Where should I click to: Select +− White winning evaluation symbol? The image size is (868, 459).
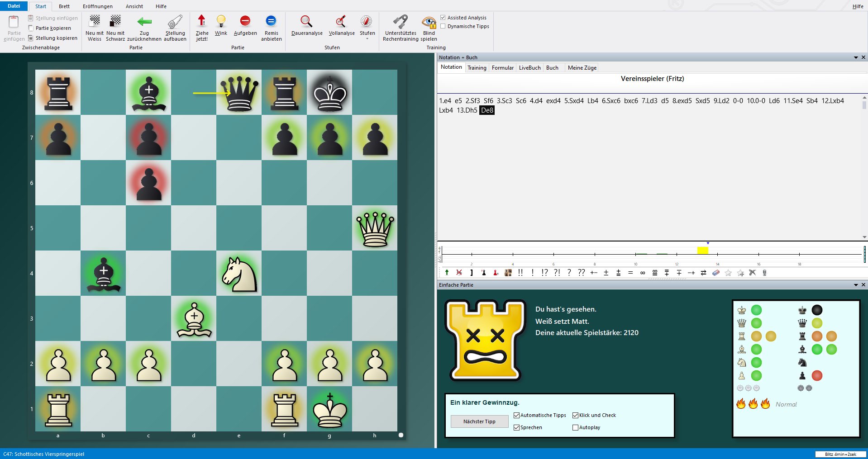point(594,273)
